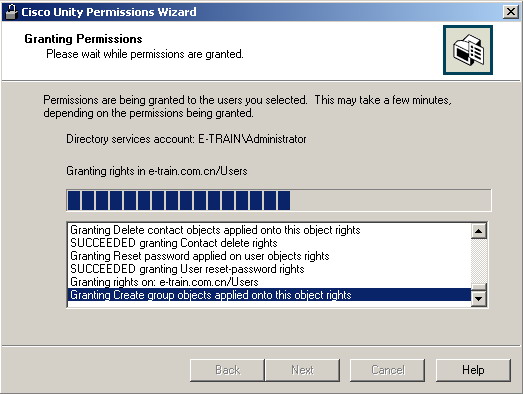
Task: Click the 'Granting Permissions' heading
Action: point(83,39)
